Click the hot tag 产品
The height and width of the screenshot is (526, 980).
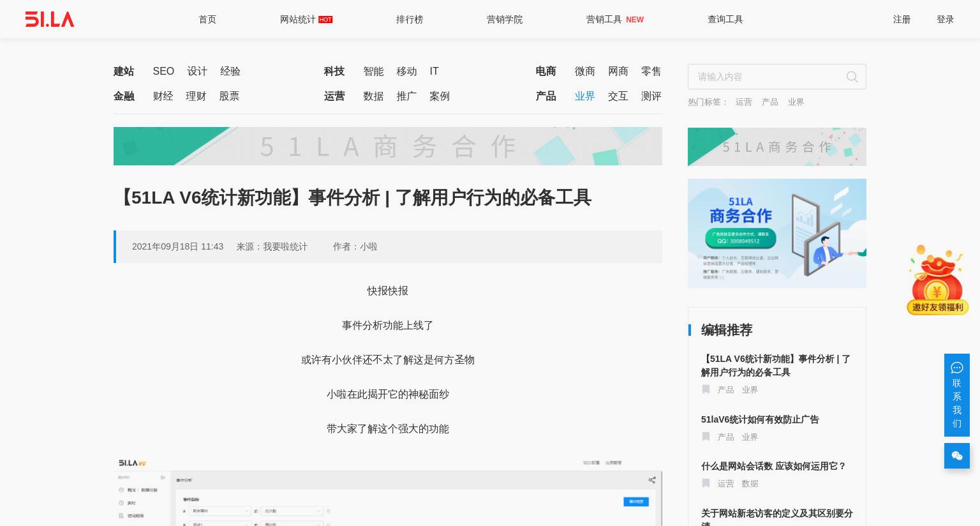click(769, 101)
